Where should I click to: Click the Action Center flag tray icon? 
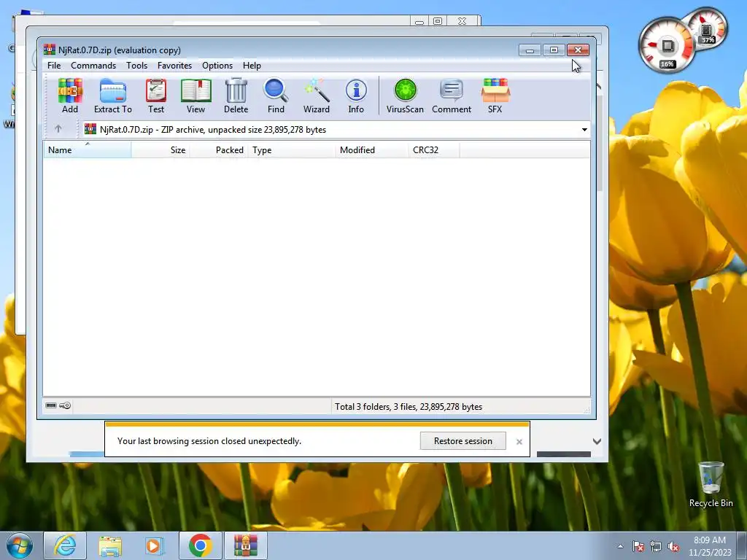point(638,547)
